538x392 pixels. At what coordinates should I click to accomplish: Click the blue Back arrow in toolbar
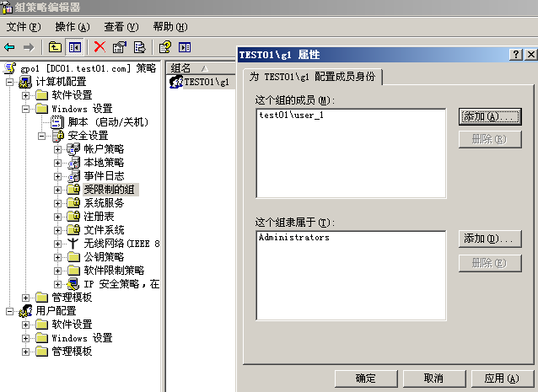10,47
